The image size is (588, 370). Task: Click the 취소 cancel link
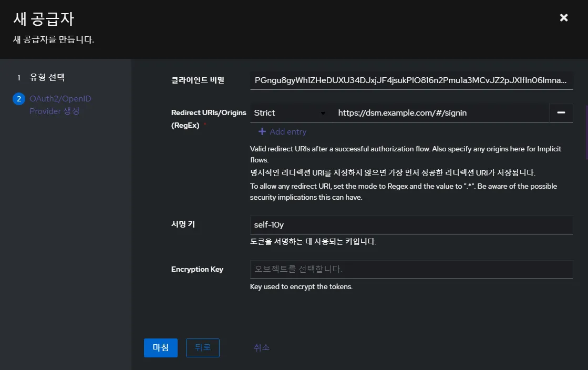click(261, 347)
